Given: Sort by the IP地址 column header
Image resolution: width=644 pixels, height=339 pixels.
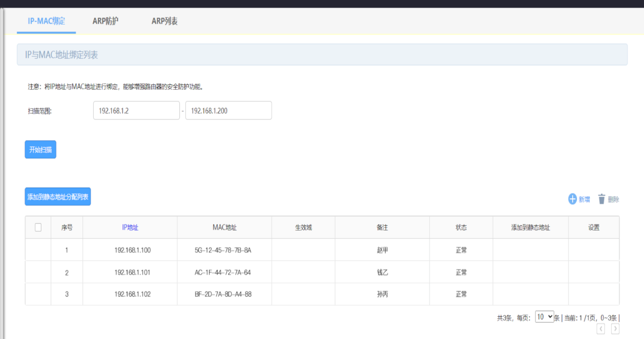Looking at the screenshot, I should coord(130,227).
